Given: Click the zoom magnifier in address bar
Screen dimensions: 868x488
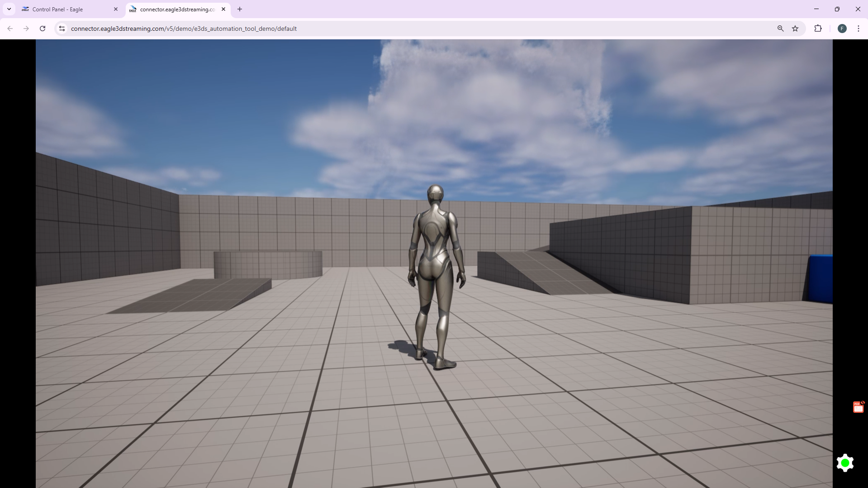Looking at the screenshot, I should (x=780, y=29).
